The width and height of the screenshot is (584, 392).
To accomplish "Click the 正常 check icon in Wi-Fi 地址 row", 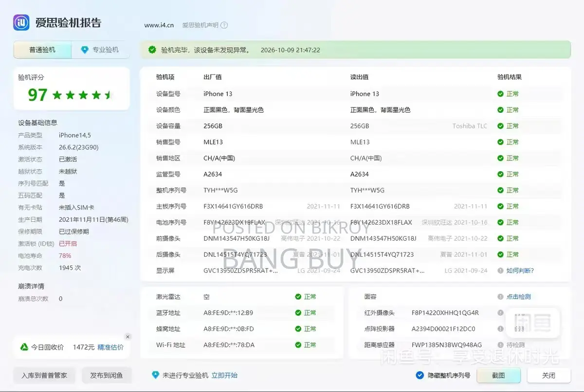I will pyautogui.click(x=298, y=345).
